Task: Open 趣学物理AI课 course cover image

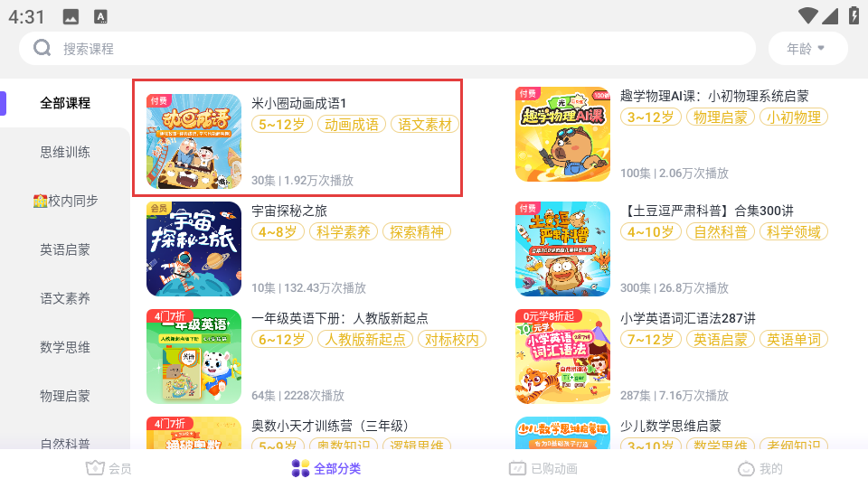Action: click(x=562, y=134)
